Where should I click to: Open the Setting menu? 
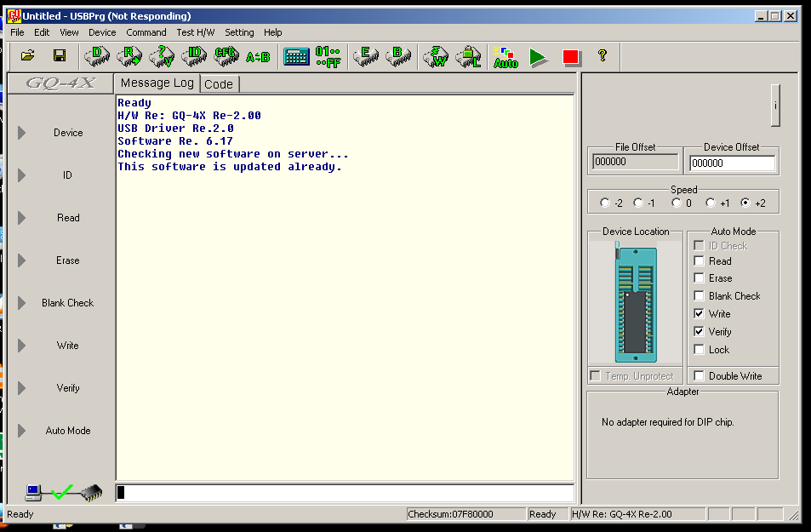239,32
